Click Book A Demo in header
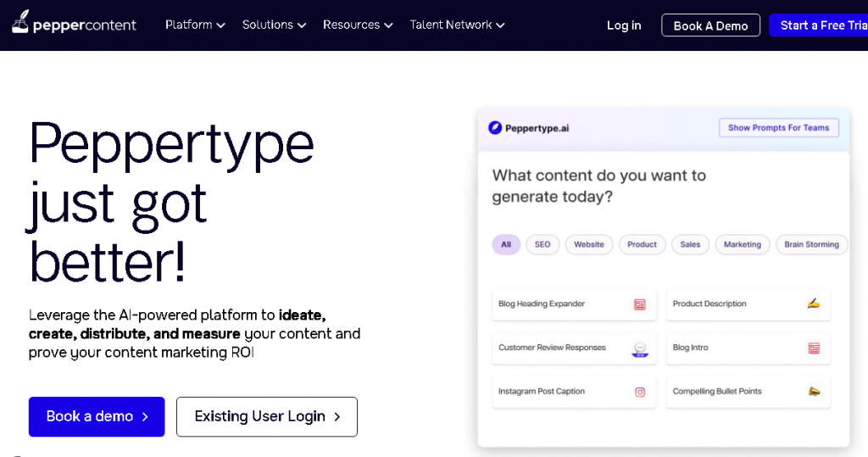The width and height of the screenshot is (868, 457). coord(711,25)
